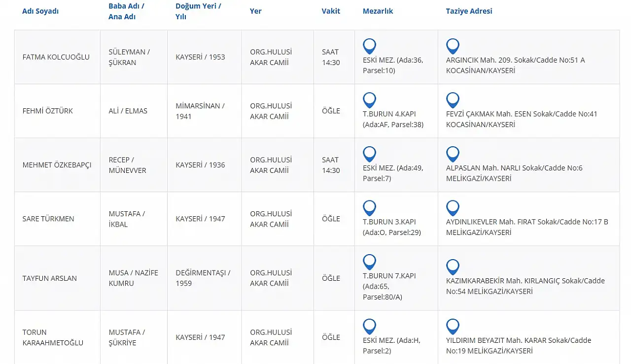Open condolence address pin for Tayfun Arslan

pyautogui.click(x=453, y=267)
